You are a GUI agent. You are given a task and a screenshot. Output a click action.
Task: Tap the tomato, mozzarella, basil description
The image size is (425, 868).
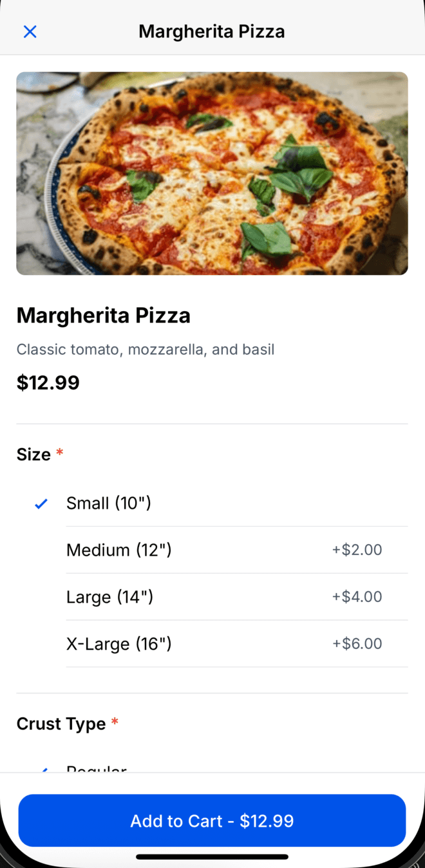(146, 349)
